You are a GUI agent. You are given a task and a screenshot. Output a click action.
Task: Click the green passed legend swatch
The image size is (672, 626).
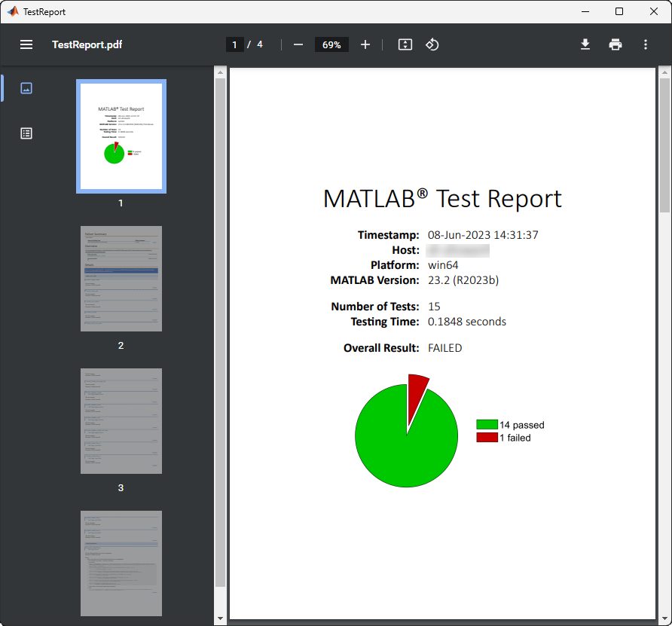[487, 425]
